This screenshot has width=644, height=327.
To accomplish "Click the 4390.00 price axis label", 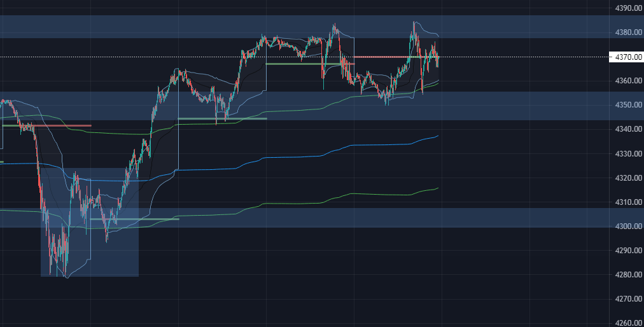I will [629, 8].
